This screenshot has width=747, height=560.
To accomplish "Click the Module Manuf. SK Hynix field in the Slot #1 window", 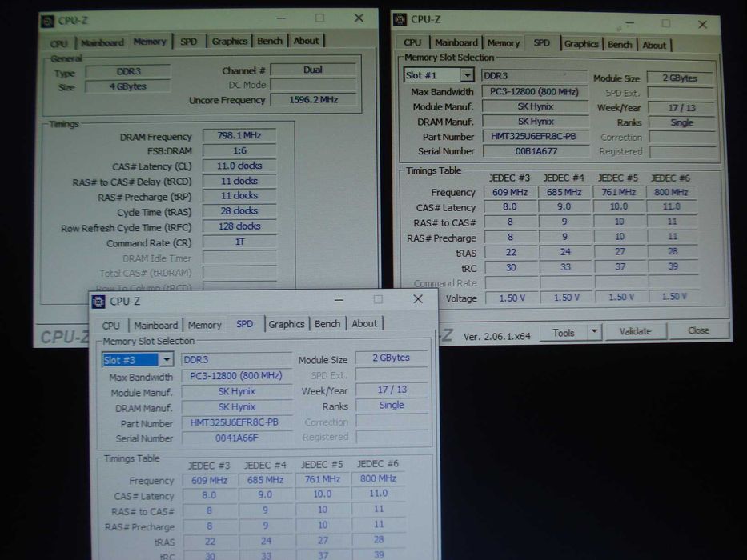I will click(536, 106).
